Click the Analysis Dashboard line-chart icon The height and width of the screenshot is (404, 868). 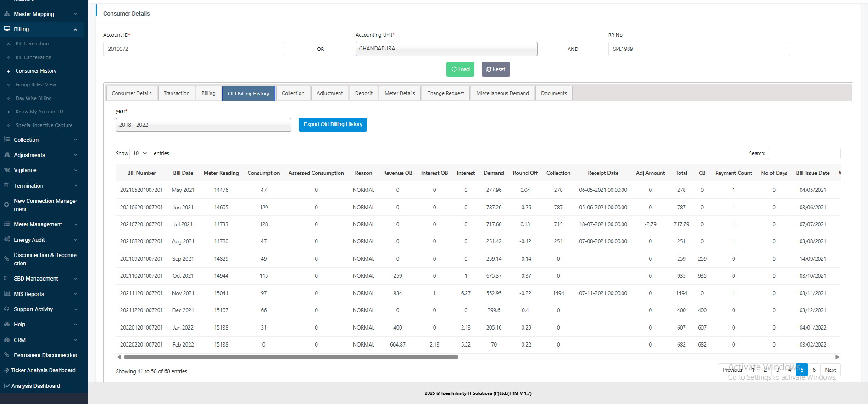(7, 386)
